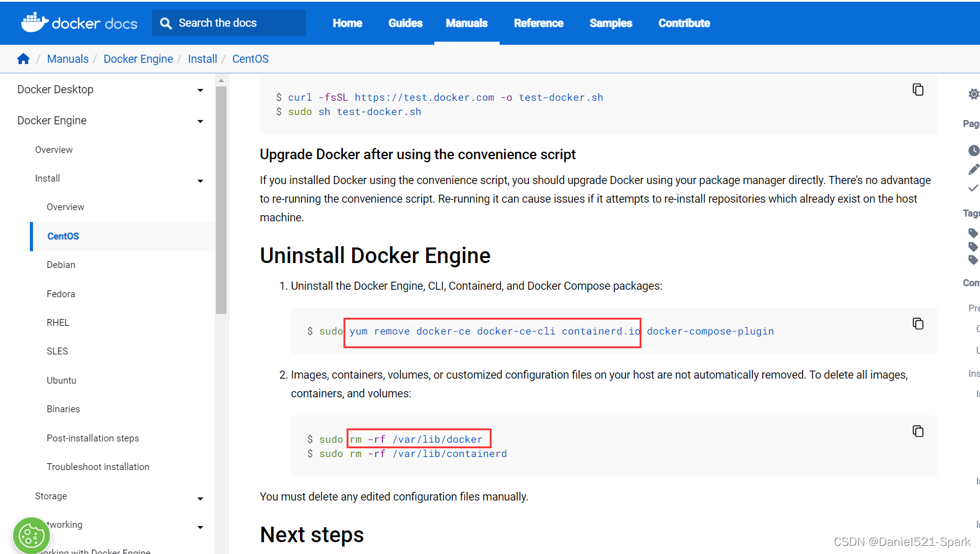Open the Home tab in top navigation
Viewport: 980px width, 554px height.
click(347, 23)
